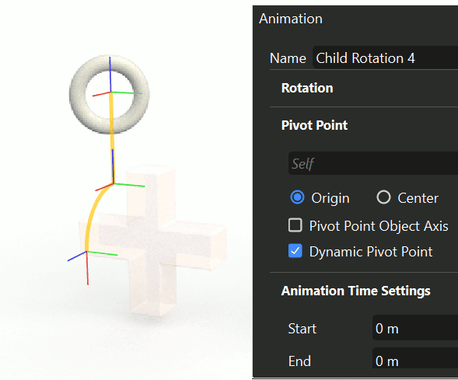
Task: Click the green axis of the middle gizmo
Action: 129,185
